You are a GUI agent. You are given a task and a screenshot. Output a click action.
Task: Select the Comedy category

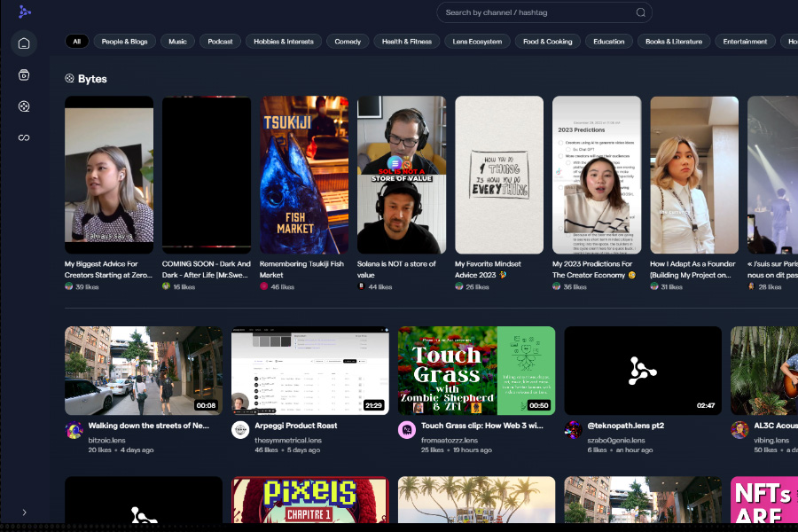click(348, 42)
